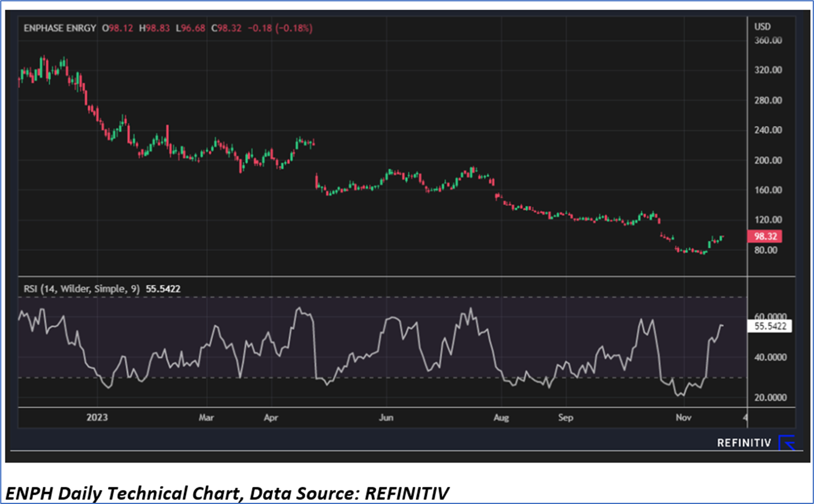Click the ENPH Daily Technical Chart caption
The height and width of the screenshot is (504, 814).
[x=229, y=493]
